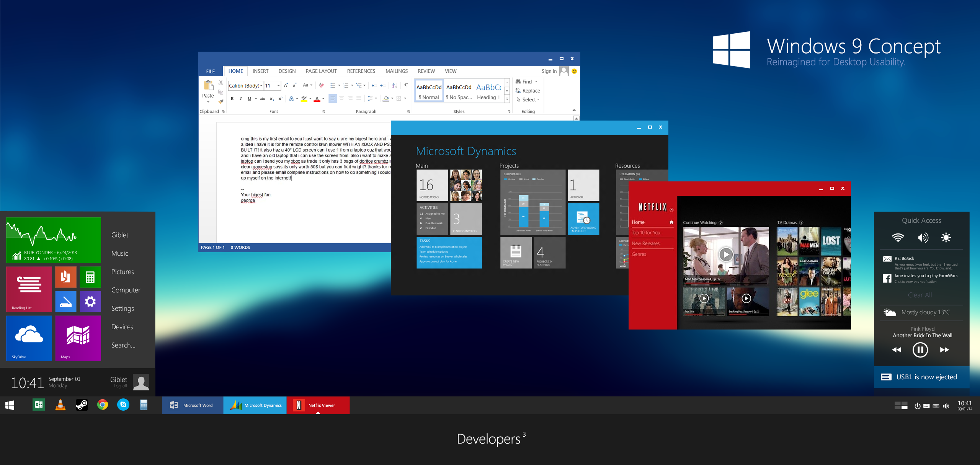Open the PAGE LAYOUT ribbon tab
This screenshot has width=980, height=465.
pyautogui.click(x=321, y=71)
